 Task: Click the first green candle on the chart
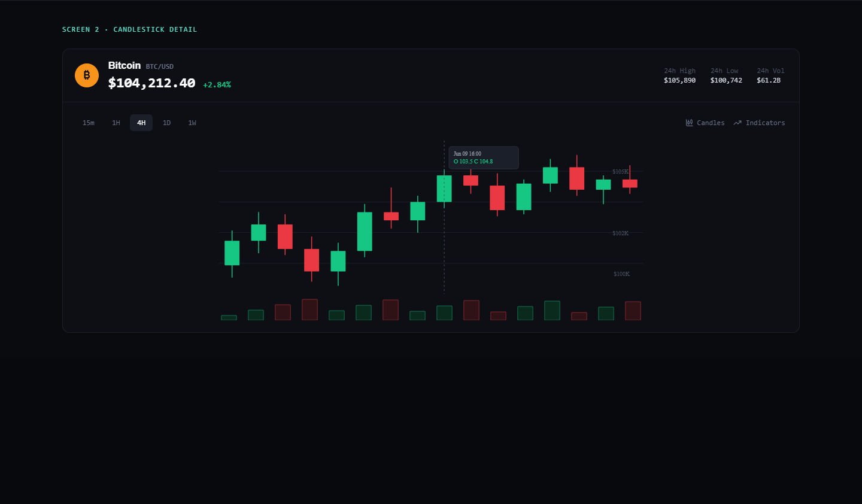[232, 253]
